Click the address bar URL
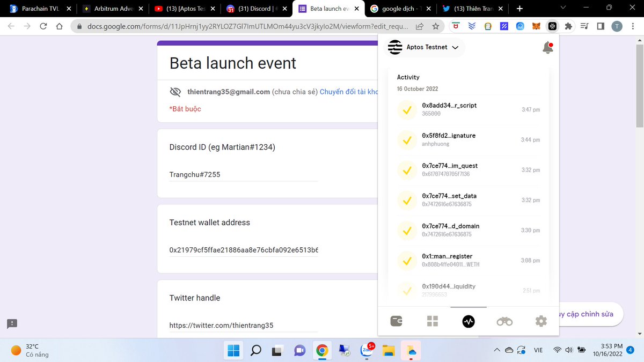This screenshot has width=644, height=362. coord(247,26)
